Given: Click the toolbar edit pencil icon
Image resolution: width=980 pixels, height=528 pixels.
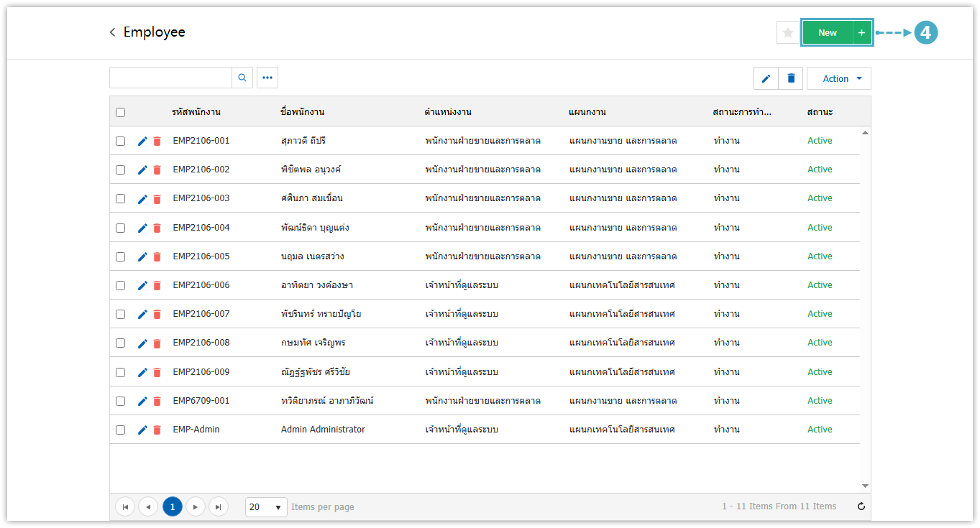Looking at the screenshot, I should [766, 78].
